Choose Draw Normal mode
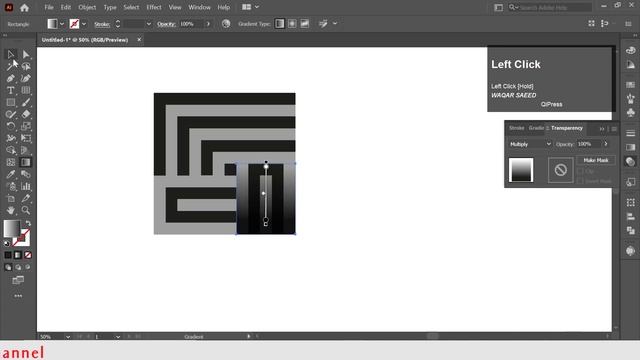This screenshot has width=640, height=360. (x=8, y=267)
